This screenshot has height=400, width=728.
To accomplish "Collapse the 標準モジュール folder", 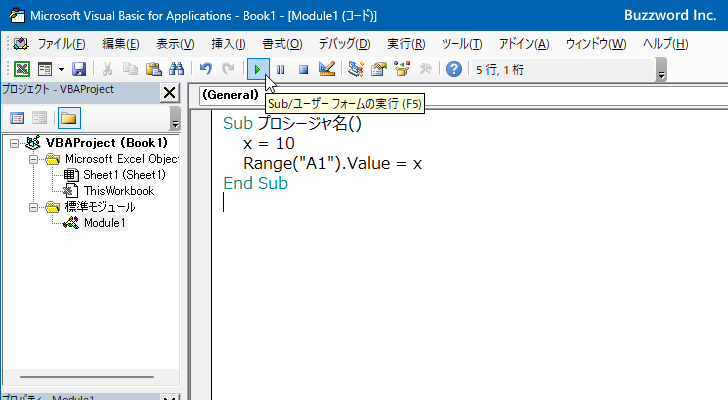I will coord(33,207).
